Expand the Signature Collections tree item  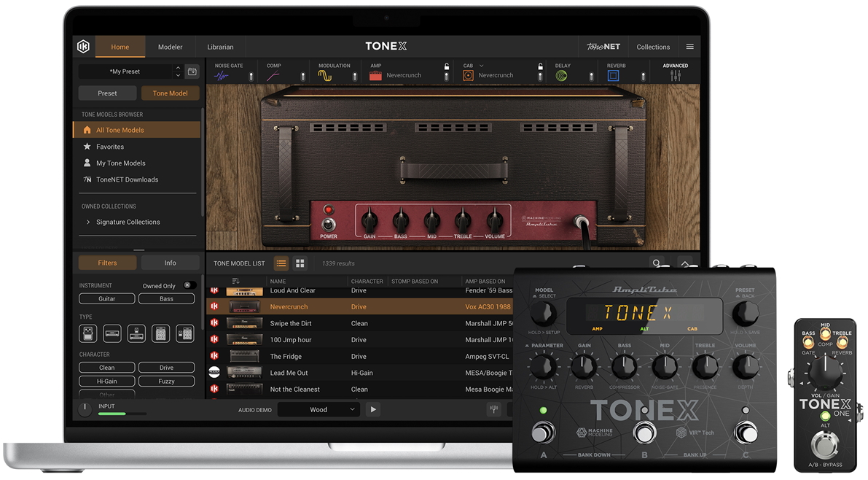coord(88,222)
